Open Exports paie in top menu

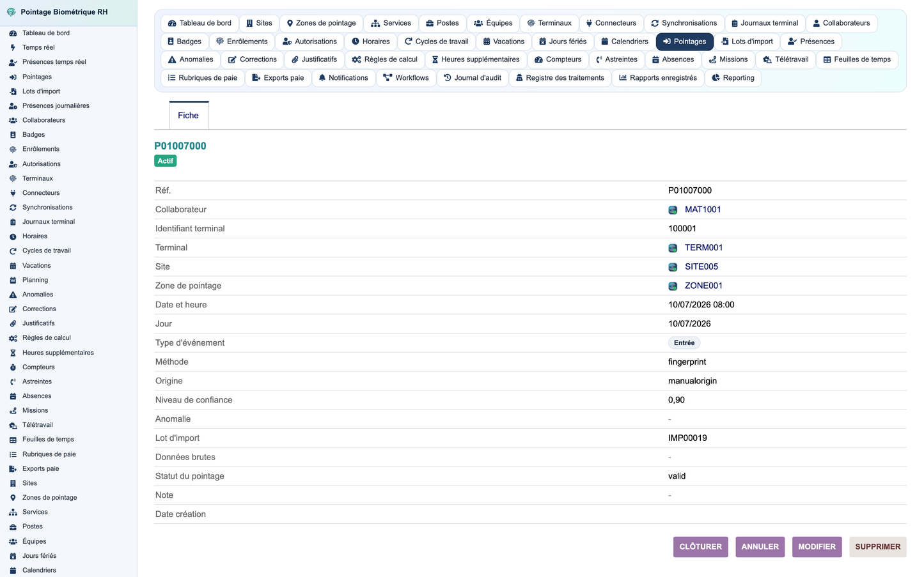click(278, 78)
